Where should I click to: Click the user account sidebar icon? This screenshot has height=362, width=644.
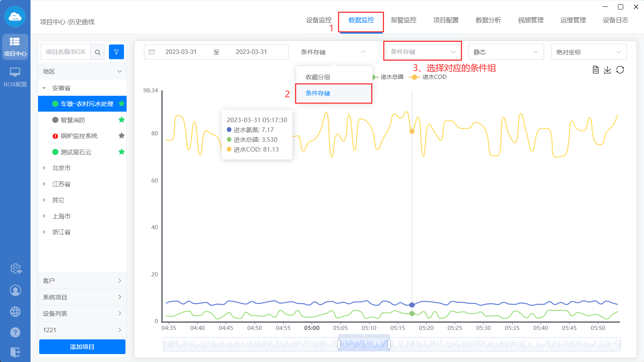click(x=15, y=290)
